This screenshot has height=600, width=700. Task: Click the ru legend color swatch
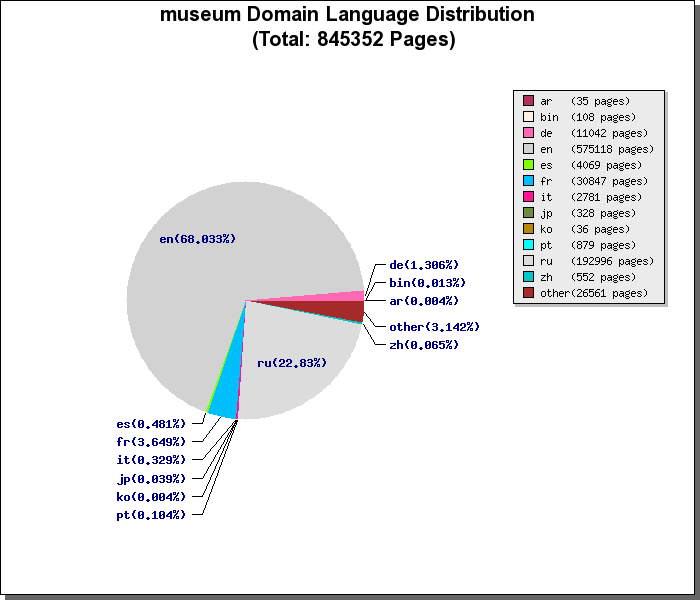(x=528, y=261)
